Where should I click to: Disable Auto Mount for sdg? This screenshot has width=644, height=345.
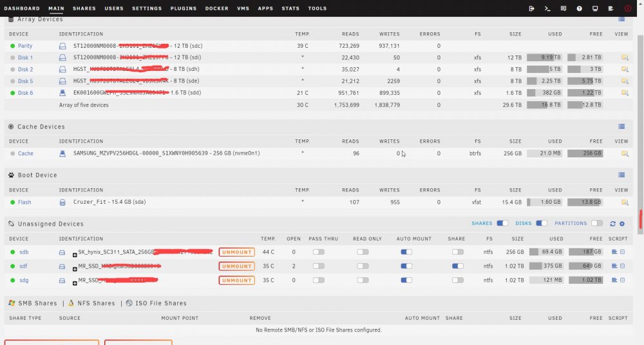tap(406, 280)
